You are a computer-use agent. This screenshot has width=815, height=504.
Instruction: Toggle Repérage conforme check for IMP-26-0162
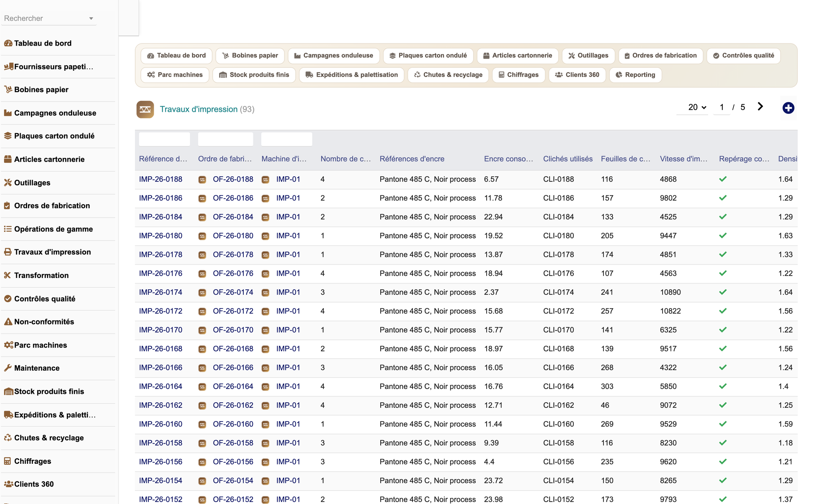[x=723, y=405]
